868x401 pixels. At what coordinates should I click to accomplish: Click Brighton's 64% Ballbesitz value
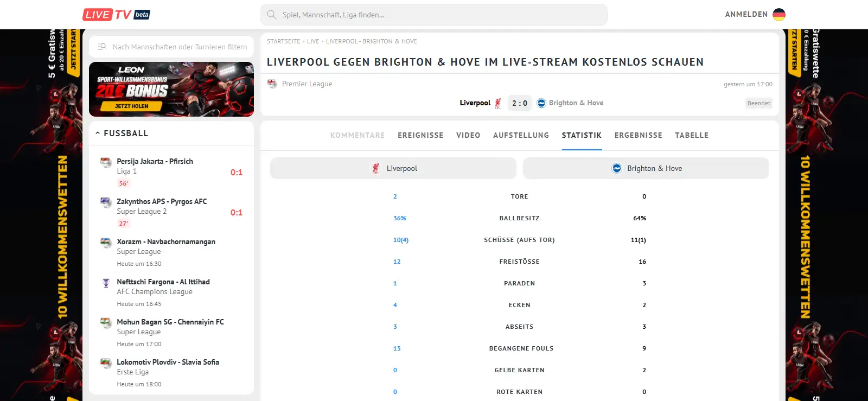[640, 218]
